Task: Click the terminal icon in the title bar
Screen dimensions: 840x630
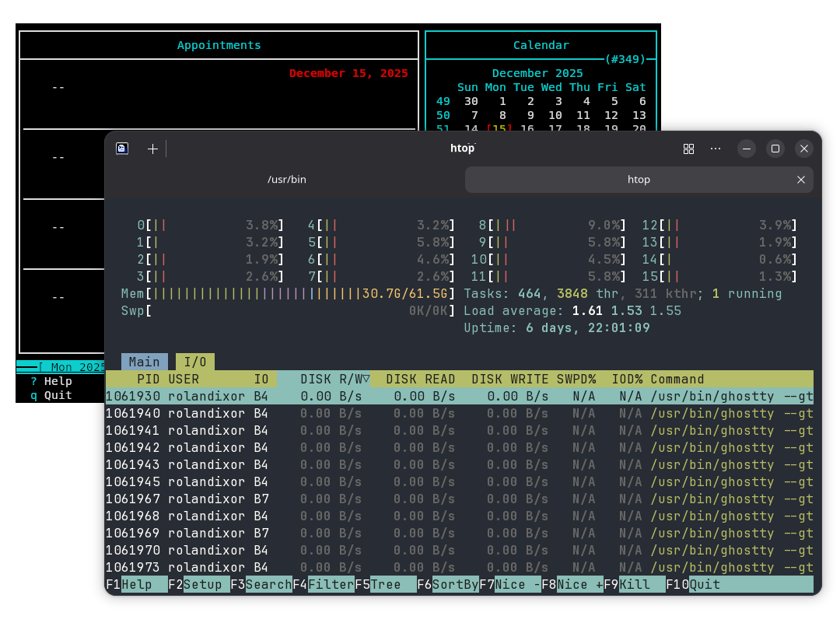Action: (122, 149)
